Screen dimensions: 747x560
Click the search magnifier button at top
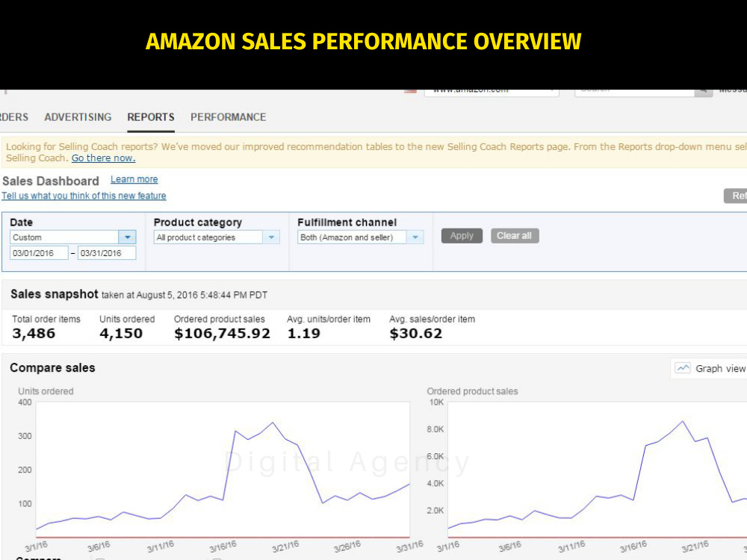tap(703, 92)
